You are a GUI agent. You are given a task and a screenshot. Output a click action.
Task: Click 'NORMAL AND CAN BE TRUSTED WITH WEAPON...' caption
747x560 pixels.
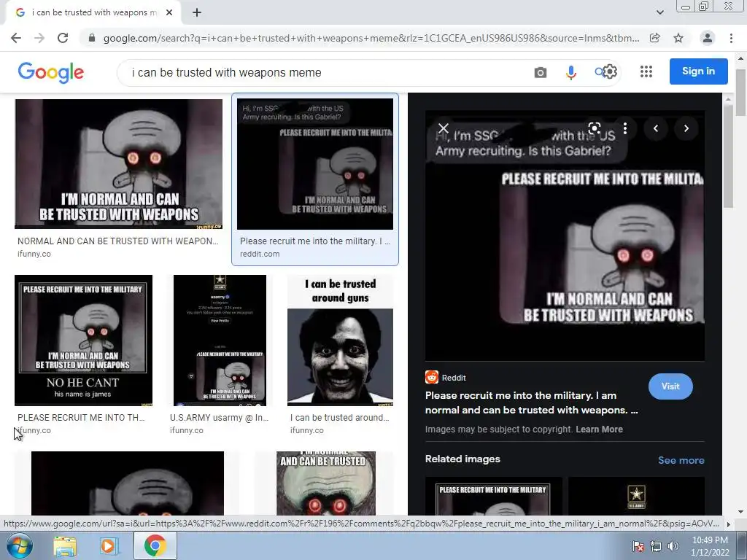click(x=117, y=241)
